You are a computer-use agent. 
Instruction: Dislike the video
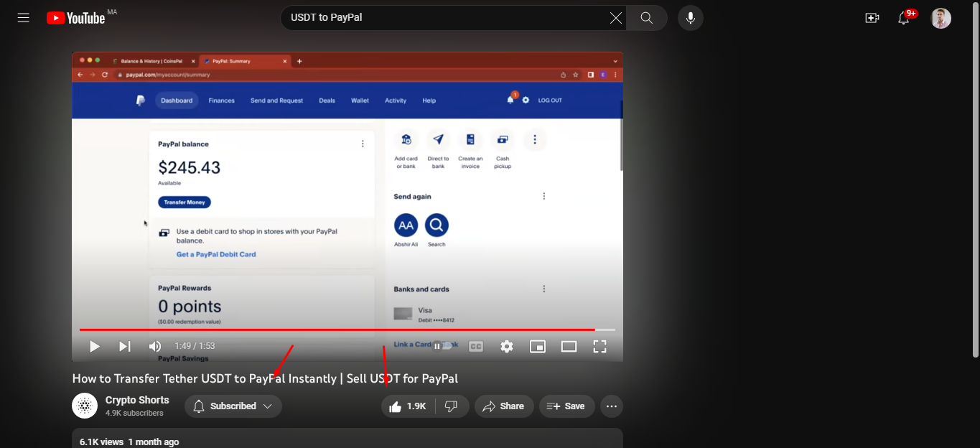[452, 406]
